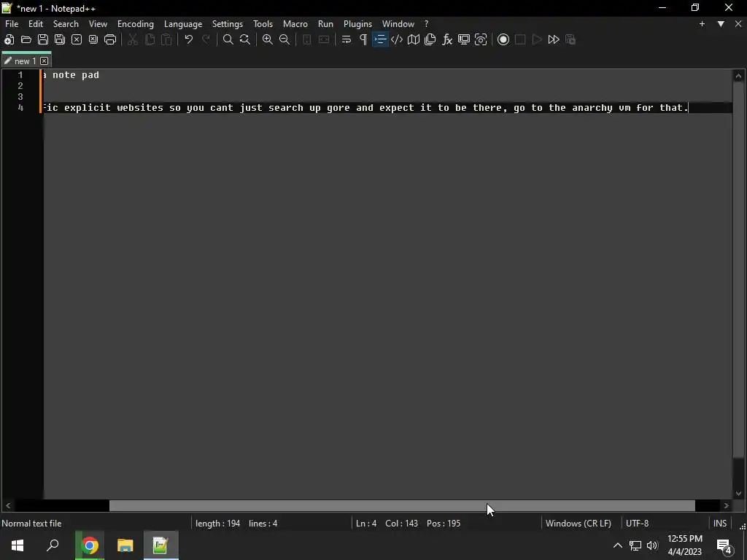The image size is (747, 560).
Task: Open the Macro menu
Action: click(295, 24)
